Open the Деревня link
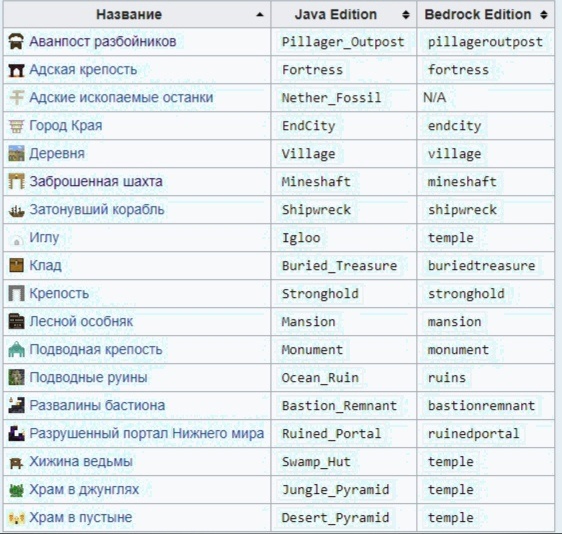The image size is (562, 534). 57,154
